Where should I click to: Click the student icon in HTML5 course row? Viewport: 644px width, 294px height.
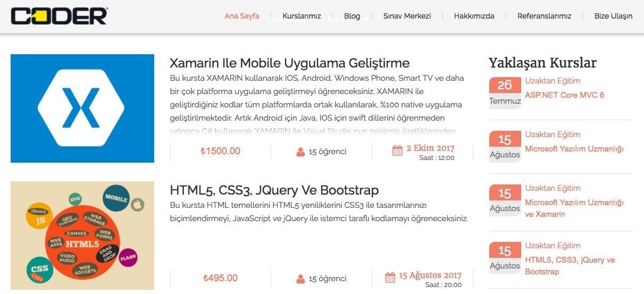pos(301,279)
